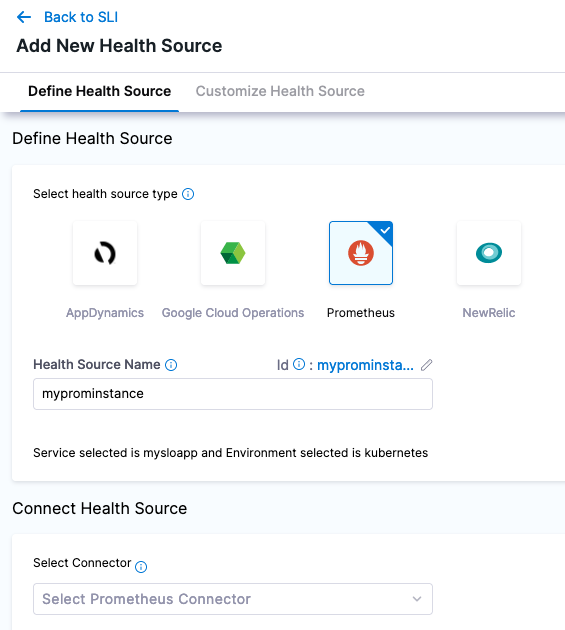This screenshot has height=630, width=565.
Task: Select the Prometheus health source card
Action: coord(361,253)
